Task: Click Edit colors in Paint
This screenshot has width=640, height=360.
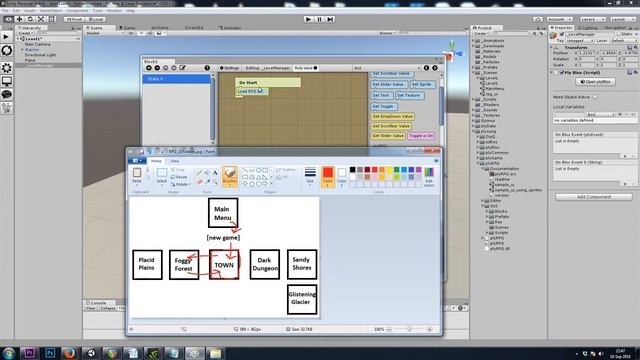Action: (429, 176)
